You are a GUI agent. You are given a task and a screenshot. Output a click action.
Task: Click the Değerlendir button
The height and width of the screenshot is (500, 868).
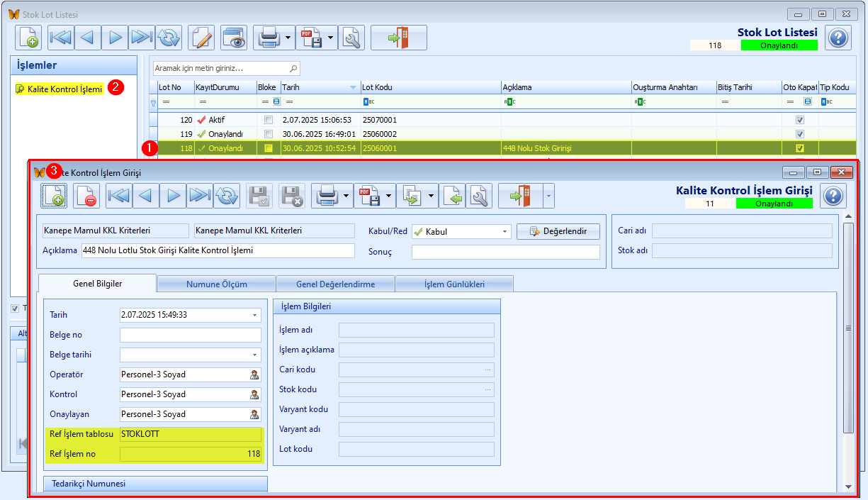558,231
